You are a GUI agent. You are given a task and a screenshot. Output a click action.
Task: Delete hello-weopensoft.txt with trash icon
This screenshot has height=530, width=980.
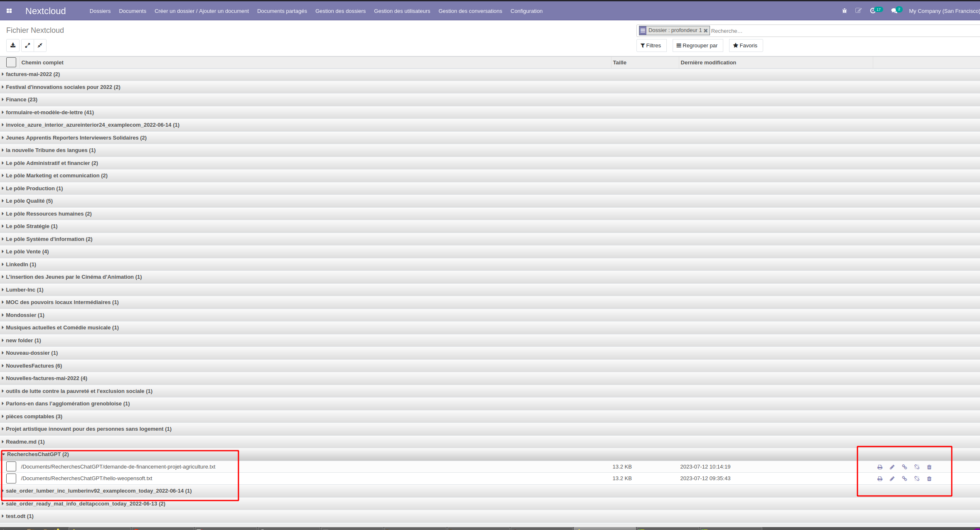(929, 478)
